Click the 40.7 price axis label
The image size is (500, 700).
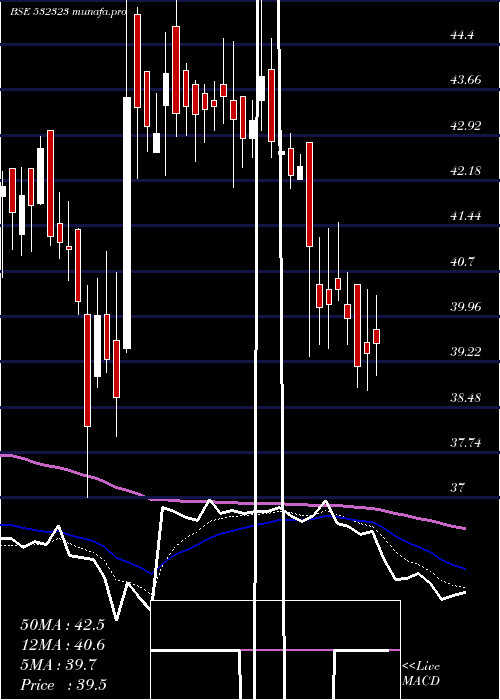coord(462,261)
